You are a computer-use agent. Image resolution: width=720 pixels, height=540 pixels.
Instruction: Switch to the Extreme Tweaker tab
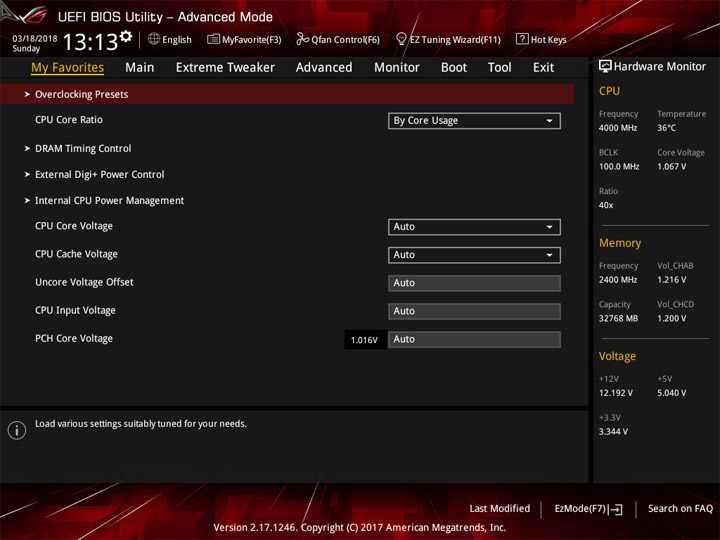225,68
